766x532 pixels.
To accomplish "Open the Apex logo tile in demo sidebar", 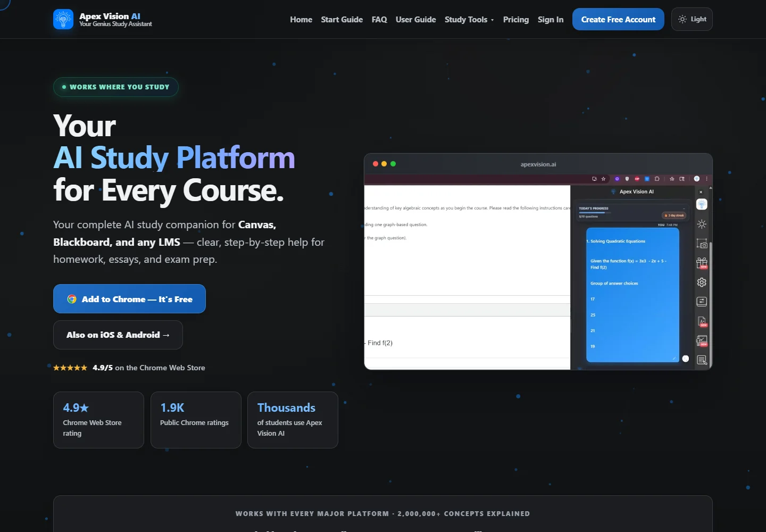I will point(702,204).
